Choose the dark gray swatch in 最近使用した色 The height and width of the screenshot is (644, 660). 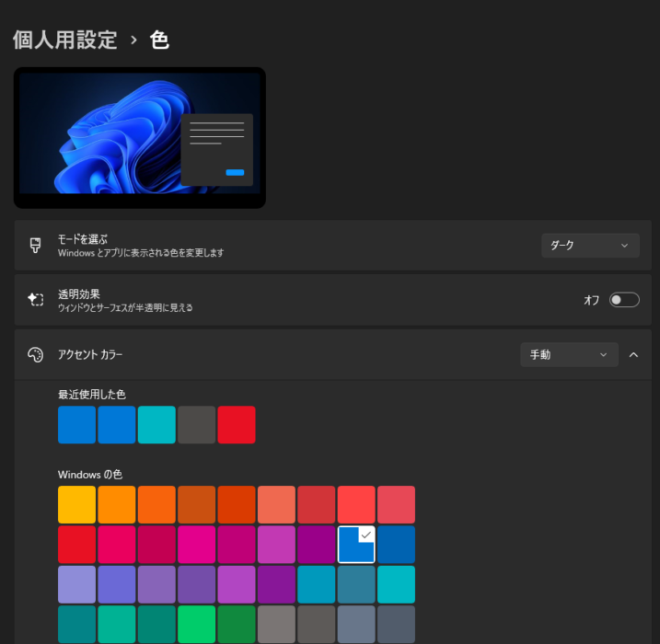click(196, 425)
